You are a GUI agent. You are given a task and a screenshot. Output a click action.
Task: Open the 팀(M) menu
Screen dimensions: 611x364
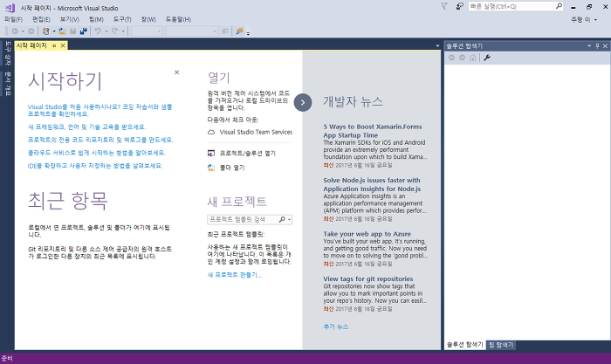(x=96, y=19)
